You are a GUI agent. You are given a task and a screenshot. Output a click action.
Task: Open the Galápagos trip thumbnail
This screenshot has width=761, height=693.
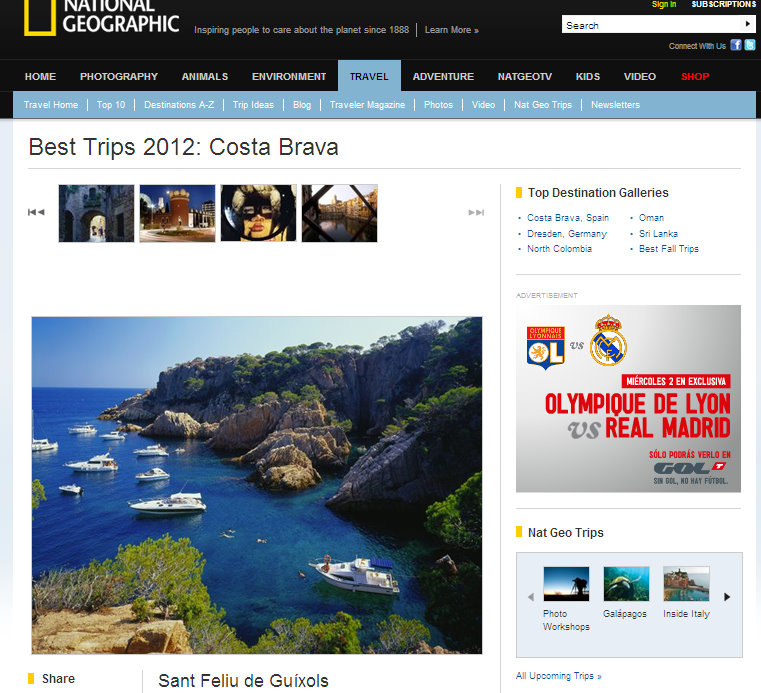pyautogui.click(x=626, y=584)
